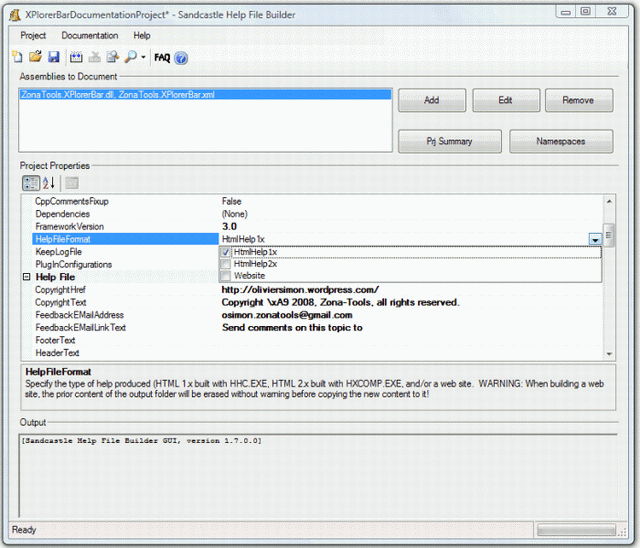This screenshot has height=548, width=640.
Task: Collapse the Help File category
Action: pos(27,277)
